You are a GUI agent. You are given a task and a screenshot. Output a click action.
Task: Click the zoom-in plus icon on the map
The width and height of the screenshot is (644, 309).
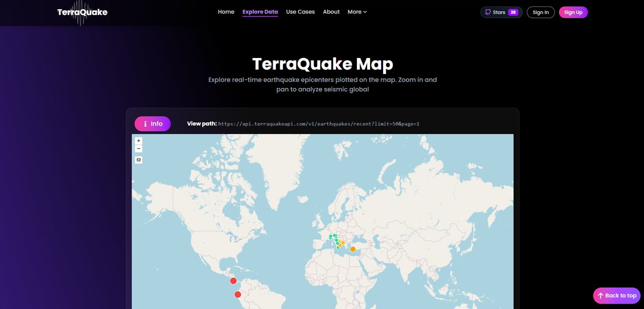tap(138, 141)
